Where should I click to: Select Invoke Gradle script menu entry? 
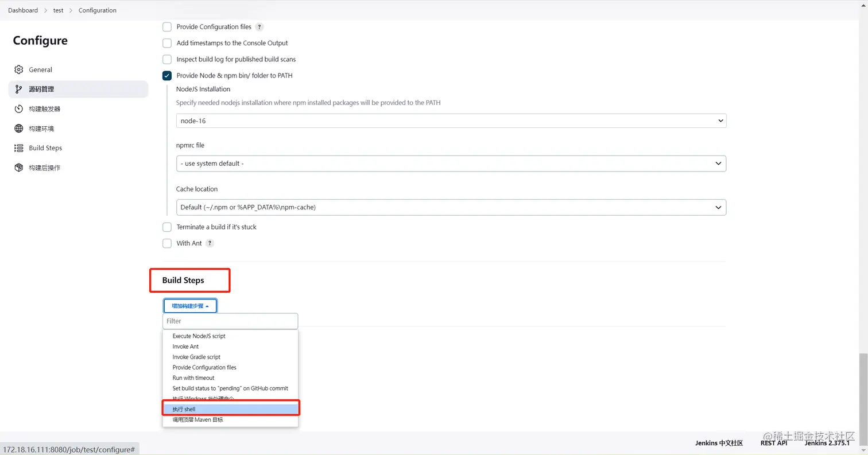click(230, 357)
